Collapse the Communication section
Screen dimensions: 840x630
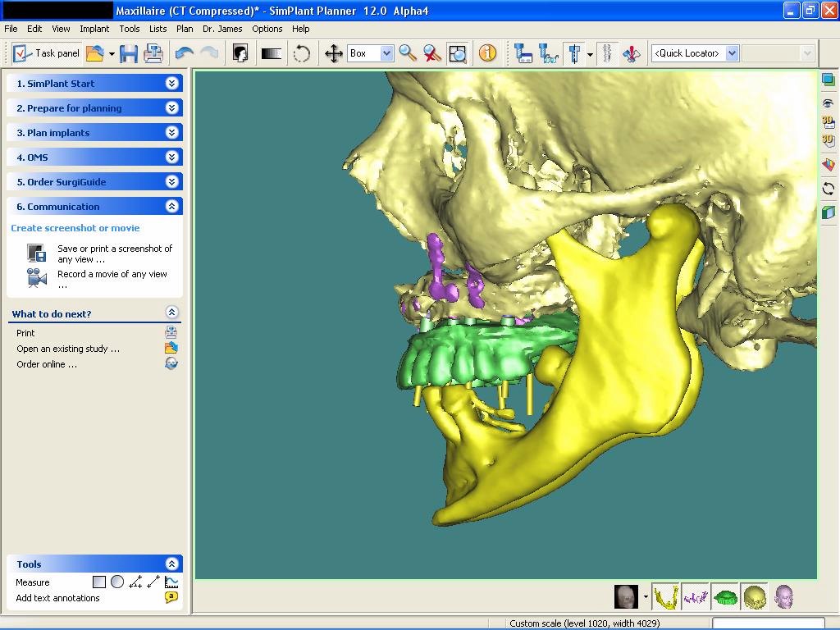[x=171, y=206]
